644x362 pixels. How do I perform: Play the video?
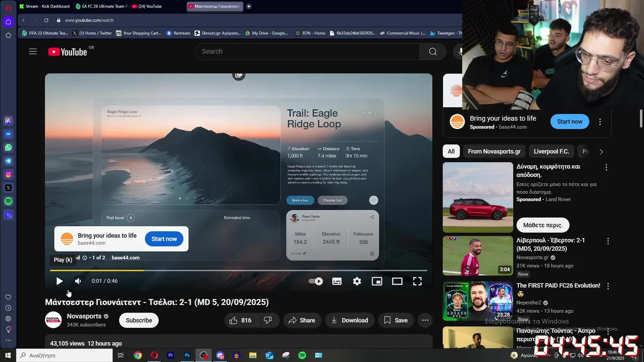(59, 281)
